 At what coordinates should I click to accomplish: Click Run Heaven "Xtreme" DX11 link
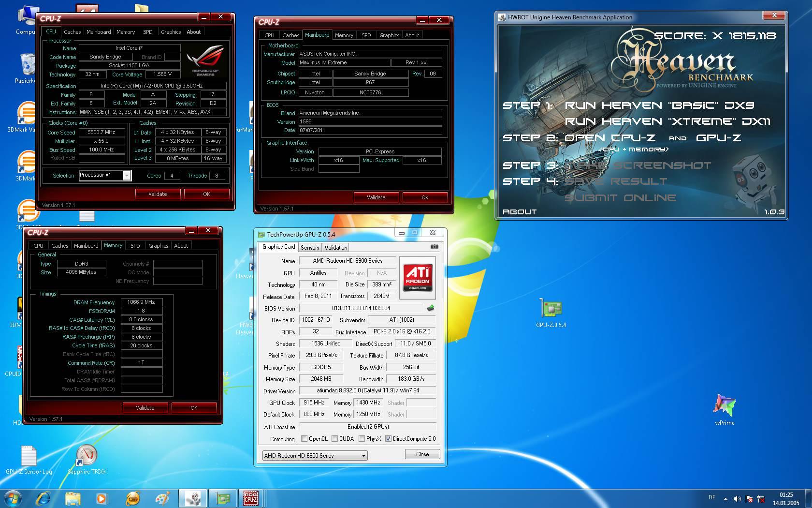(x=667, y=121)
